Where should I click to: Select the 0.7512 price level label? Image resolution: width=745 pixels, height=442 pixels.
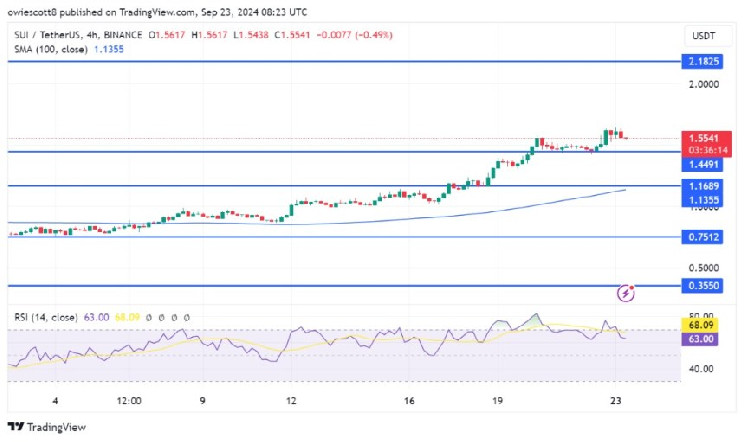tap(702, 237)
